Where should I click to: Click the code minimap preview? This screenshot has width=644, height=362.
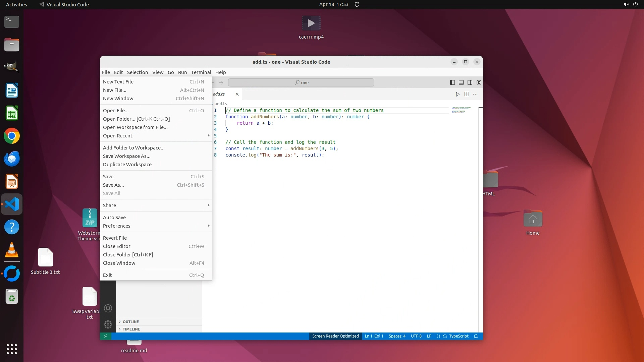[461, 110]
